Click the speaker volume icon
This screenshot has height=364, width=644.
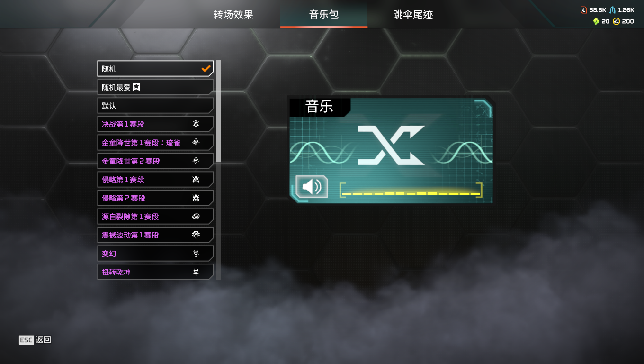312,187
